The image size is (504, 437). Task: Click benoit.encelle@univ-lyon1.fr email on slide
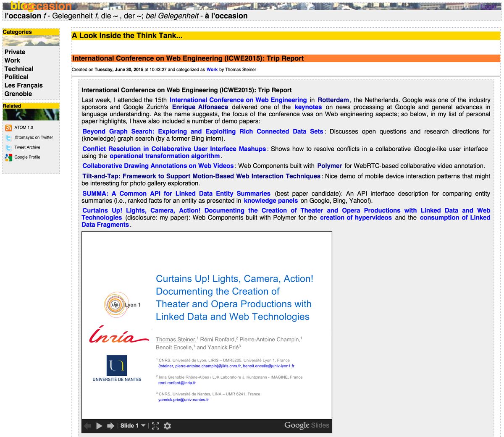(268, 366)
